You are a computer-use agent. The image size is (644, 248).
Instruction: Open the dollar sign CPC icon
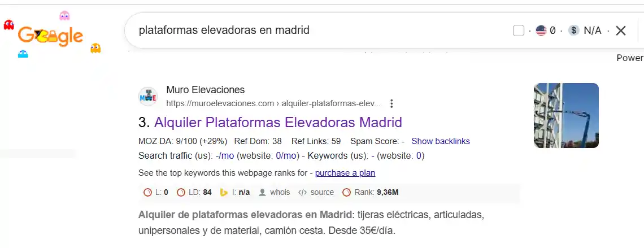pos(574,31)
